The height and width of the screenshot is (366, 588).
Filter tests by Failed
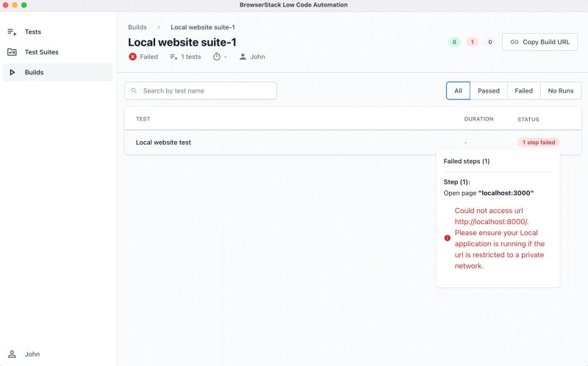tap(524, 90)
